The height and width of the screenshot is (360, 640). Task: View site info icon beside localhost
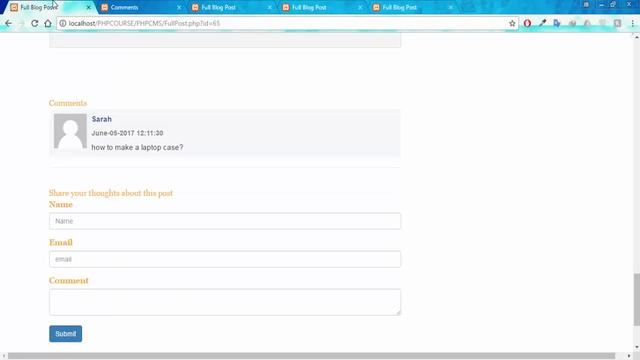(63, 23)
